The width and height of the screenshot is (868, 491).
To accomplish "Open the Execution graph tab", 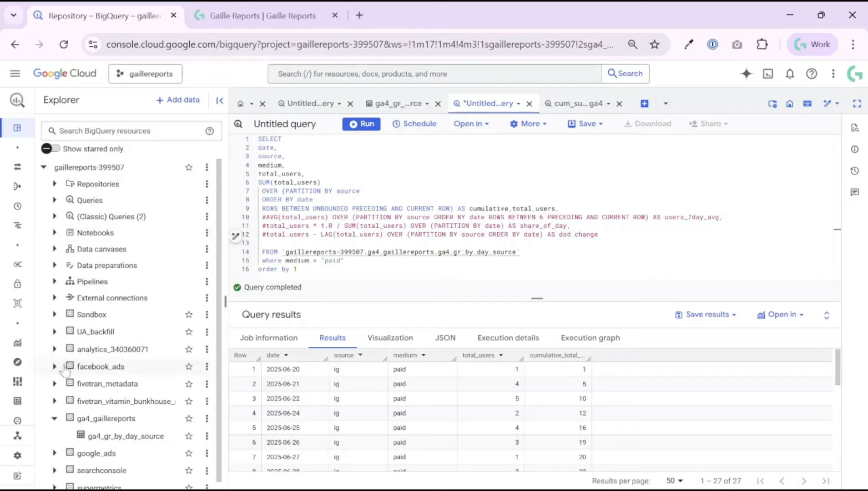I will coord(590,338).
